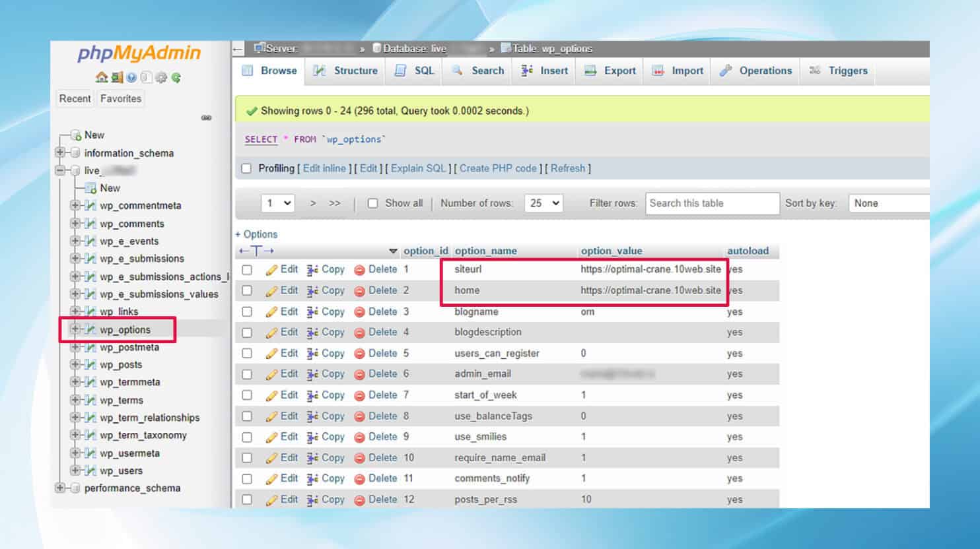980x549 pixels.
Task: Click Copy icon for the home row
Action: pos(313,291)
